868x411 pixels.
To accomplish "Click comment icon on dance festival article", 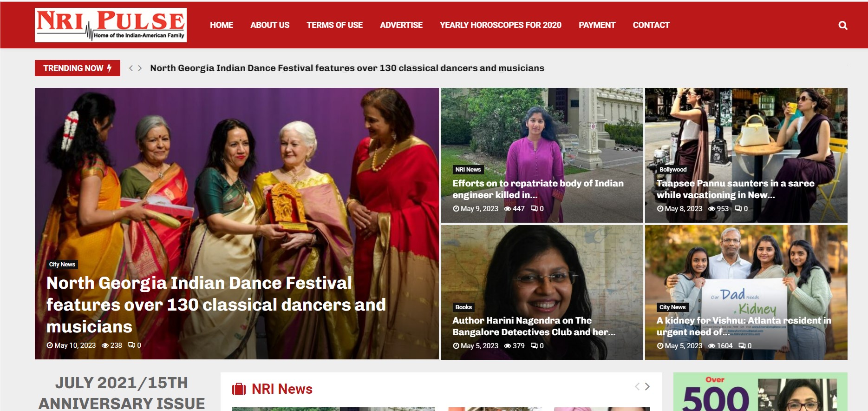I will 131,345.
